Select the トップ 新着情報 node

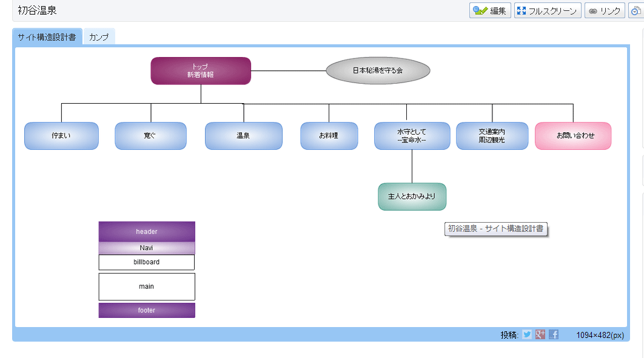coord(201,71)
